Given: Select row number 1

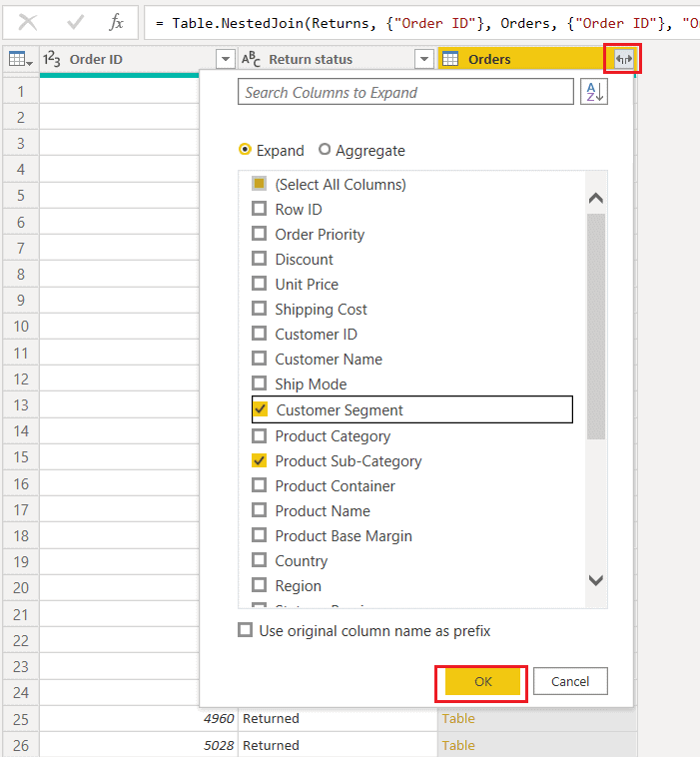Looking at the screenshot, I should point(21,91).
